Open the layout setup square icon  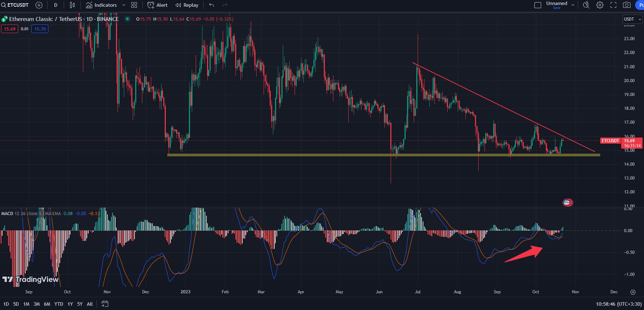(538, 5)
